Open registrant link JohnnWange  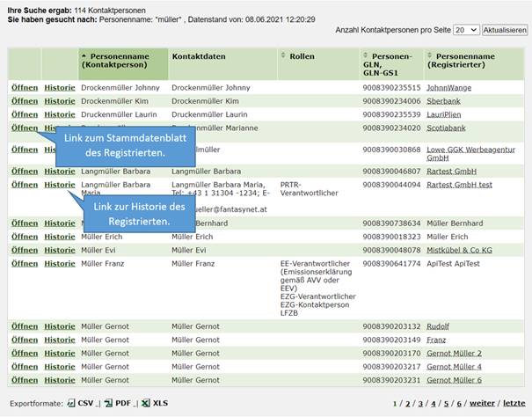click(448, 88)
